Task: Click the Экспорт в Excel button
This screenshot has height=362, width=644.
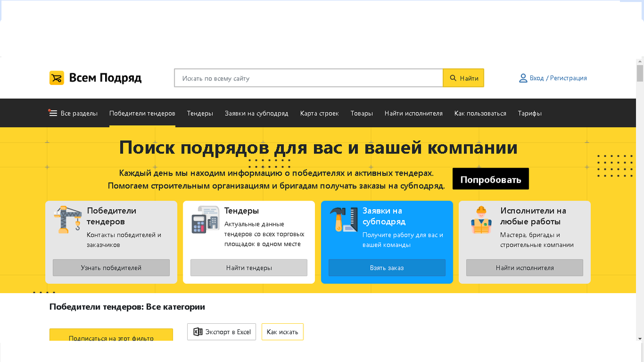Action: pos(222,332)
